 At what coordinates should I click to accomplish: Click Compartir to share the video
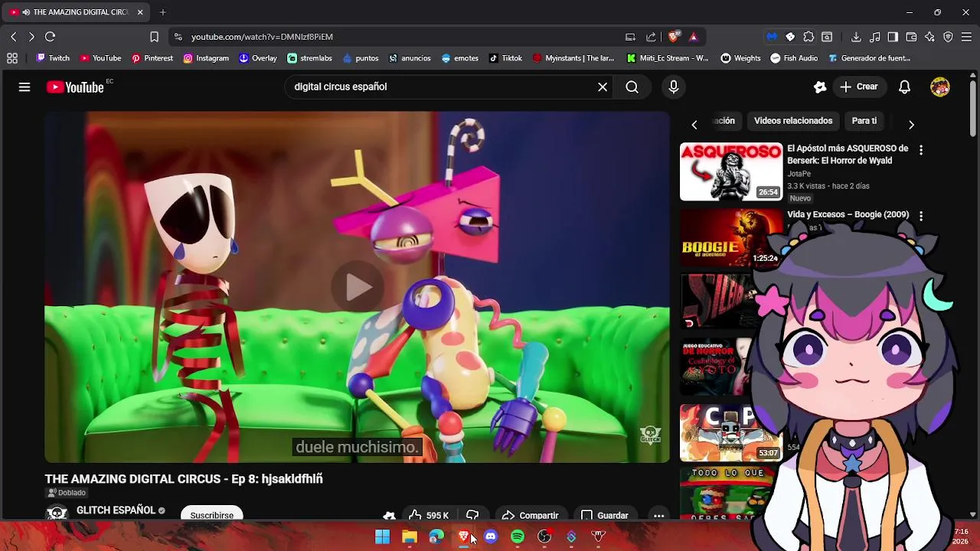tap(531, 515)
